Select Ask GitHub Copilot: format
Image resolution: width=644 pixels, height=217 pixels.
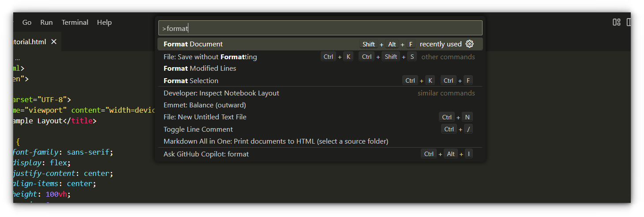tap(206, 154)
